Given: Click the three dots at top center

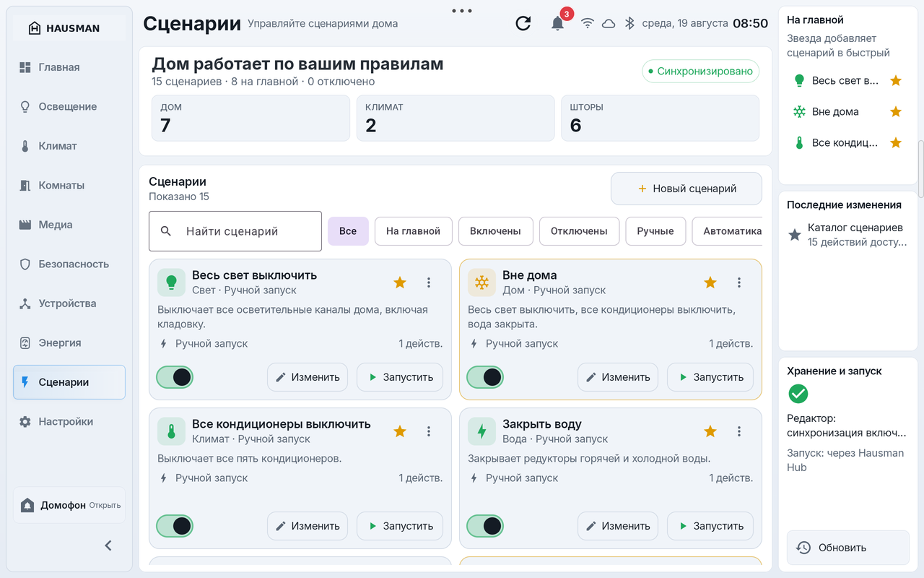Looking at the screenshot, I should coord(461,11).
